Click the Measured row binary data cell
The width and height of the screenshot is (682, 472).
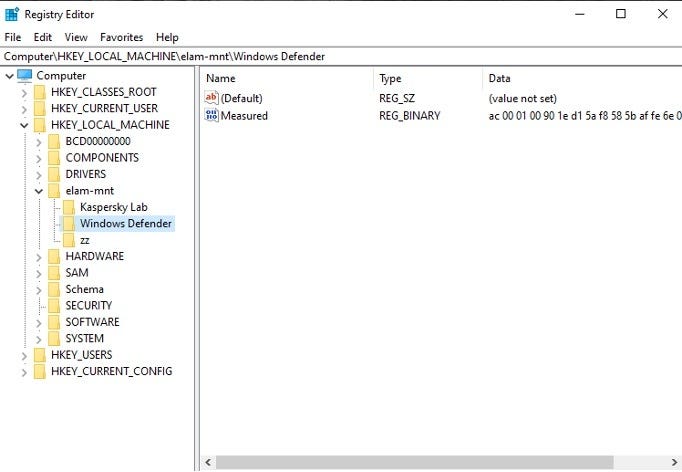pos(585,116)
